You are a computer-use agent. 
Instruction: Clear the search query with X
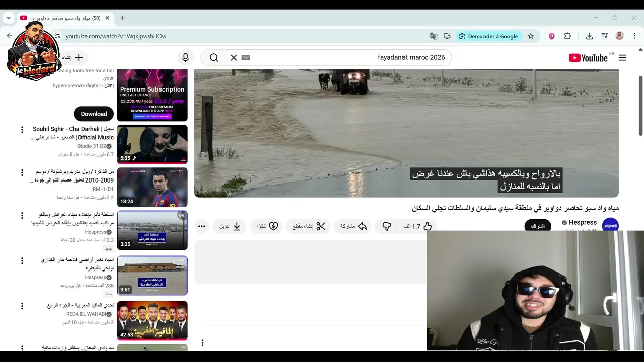234,58
